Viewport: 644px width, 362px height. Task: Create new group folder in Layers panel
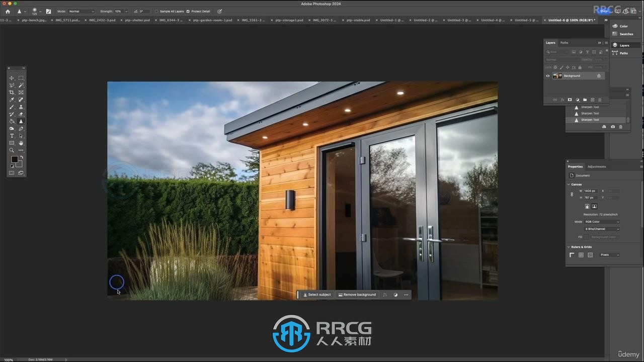click(585, 100)
